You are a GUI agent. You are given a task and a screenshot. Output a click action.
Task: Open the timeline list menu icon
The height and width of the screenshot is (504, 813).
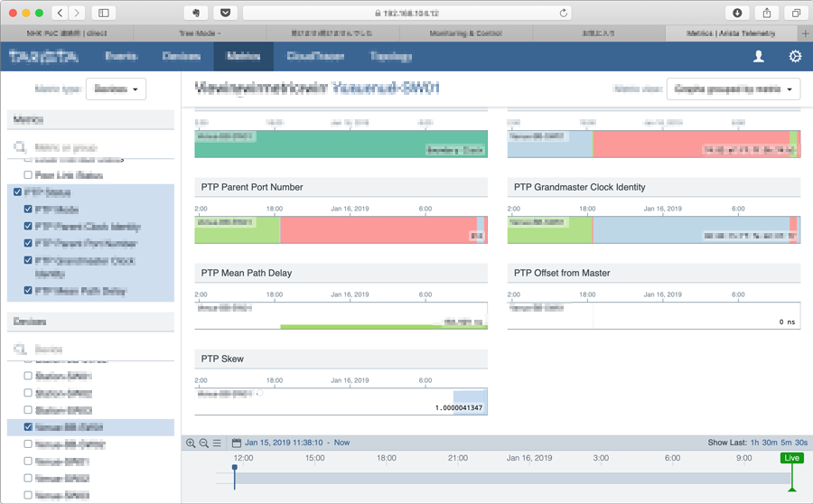[x=217, y=443]
